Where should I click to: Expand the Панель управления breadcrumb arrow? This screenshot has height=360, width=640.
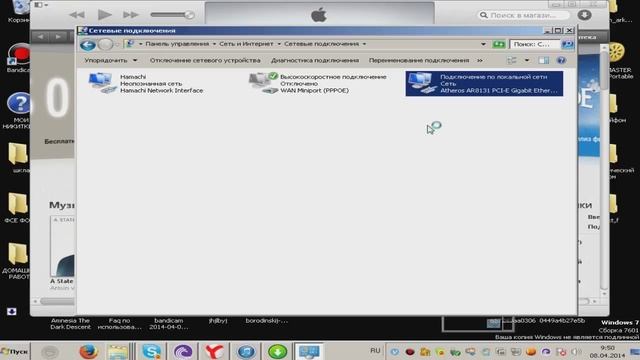(x=214, y=44)
